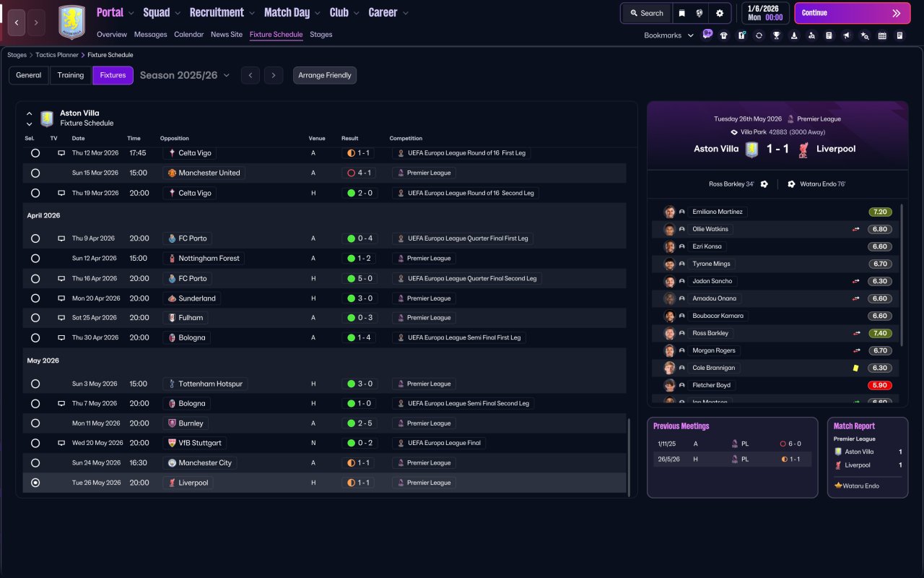924x578 pixels.
Task: Select the Manchester United fixture radio button
Action: (x=35, y=173)
